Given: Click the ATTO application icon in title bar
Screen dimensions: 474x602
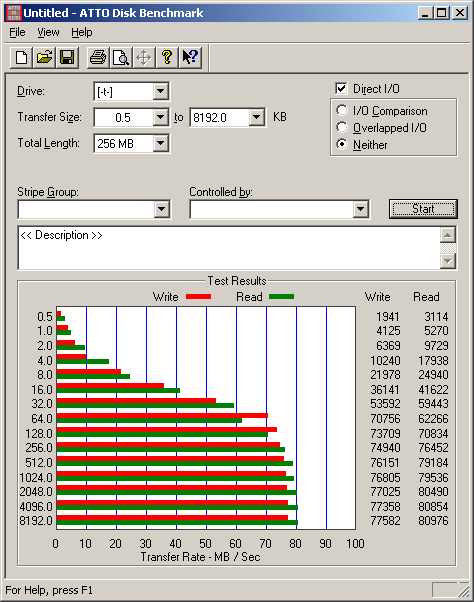Looking at the screenshot, I should (x=14, y=13).
